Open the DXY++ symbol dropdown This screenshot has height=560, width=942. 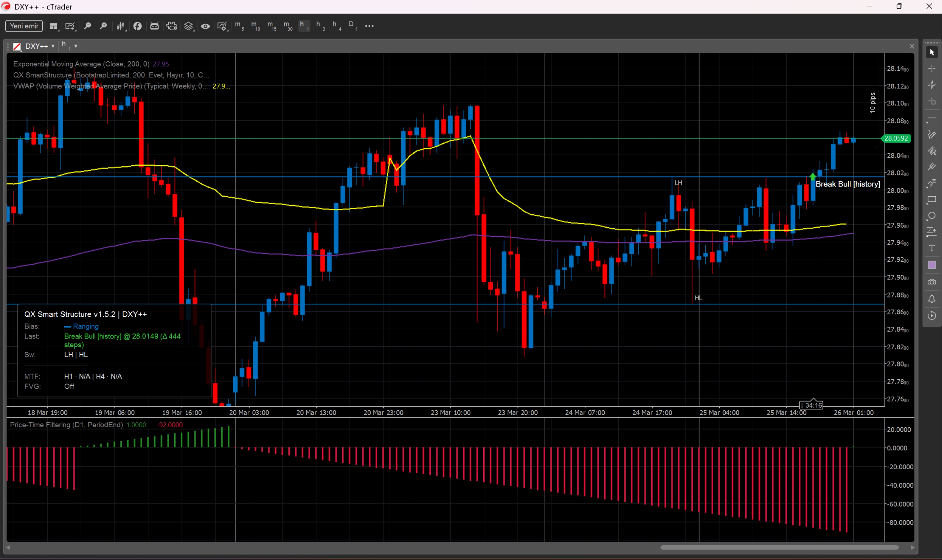[x=53, y=46]
